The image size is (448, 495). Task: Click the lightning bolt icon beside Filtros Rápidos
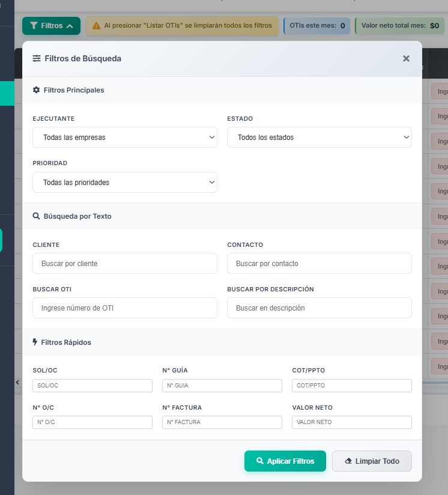35,342
